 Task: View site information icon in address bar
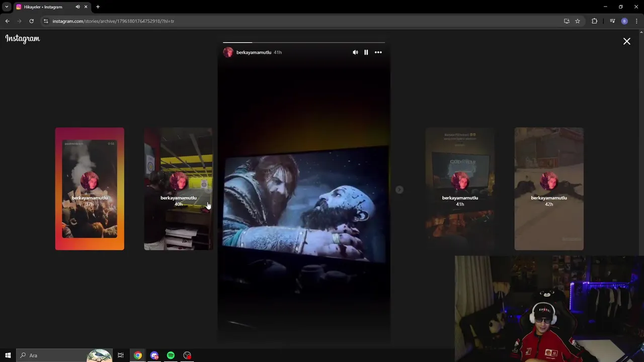pyautogui.click(x=46, y=21)
